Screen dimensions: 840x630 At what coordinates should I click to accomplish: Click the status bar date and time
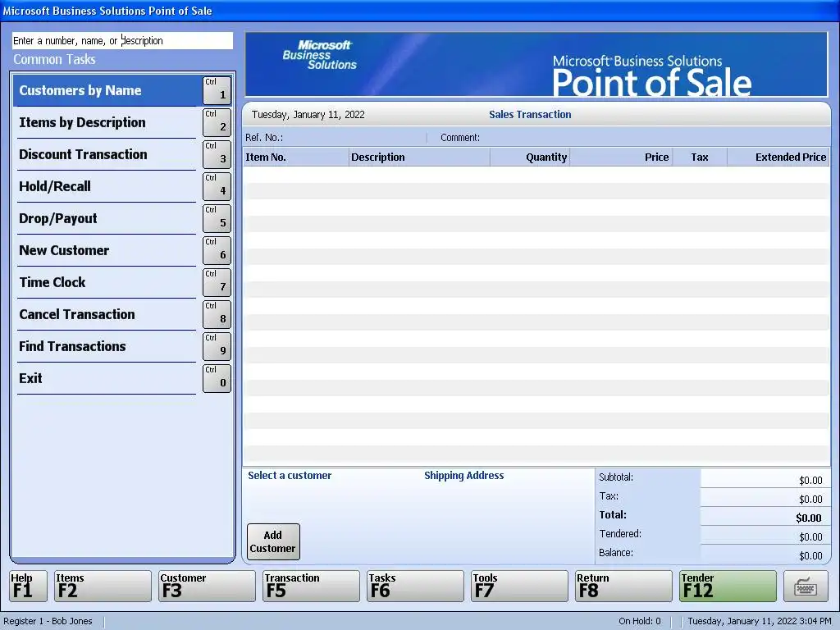click(x=759, y=621)
